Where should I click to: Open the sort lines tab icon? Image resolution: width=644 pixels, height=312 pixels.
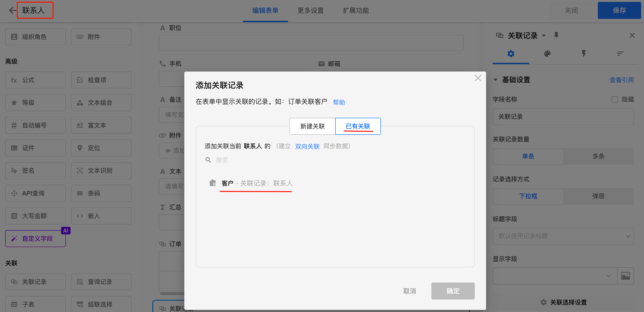tap(620, 54)
